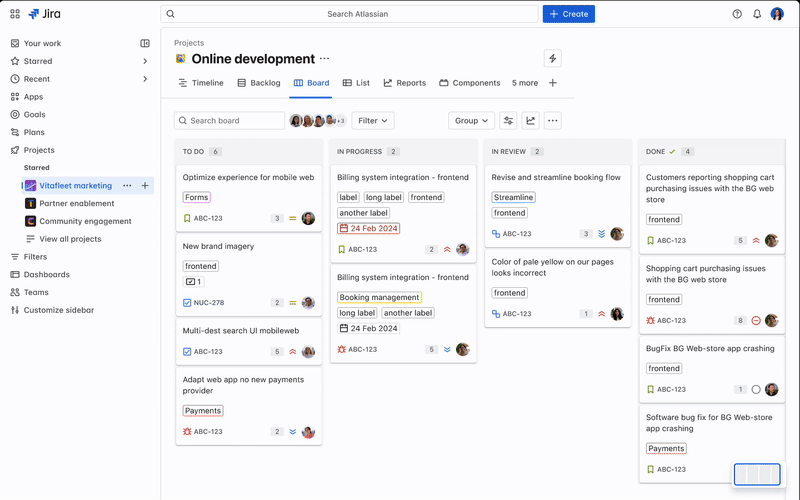Open the Components tab

(470, 83)
